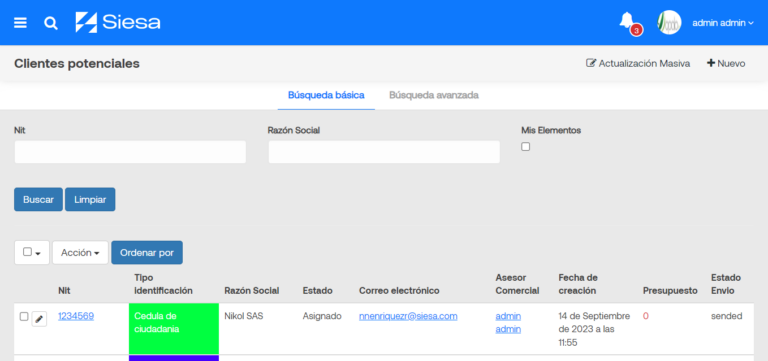The height and width of the screenshot is (361, 768).
Task: Open notifications bell with badge
Action: [x=629, y=23]
